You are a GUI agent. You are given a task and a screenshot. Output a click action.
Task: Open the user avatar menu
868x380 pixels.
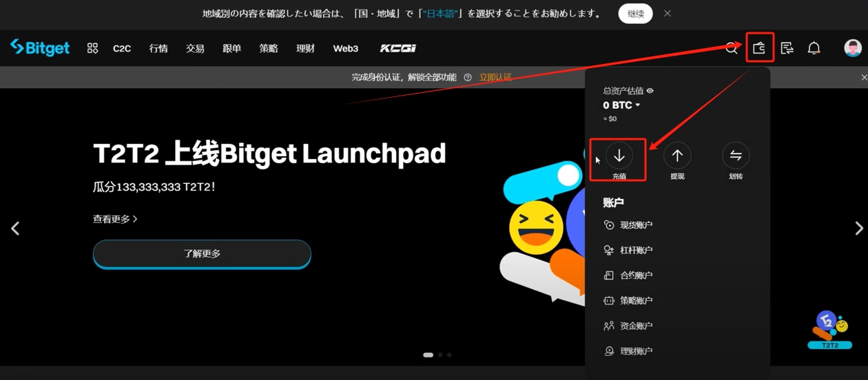(853, 48)
